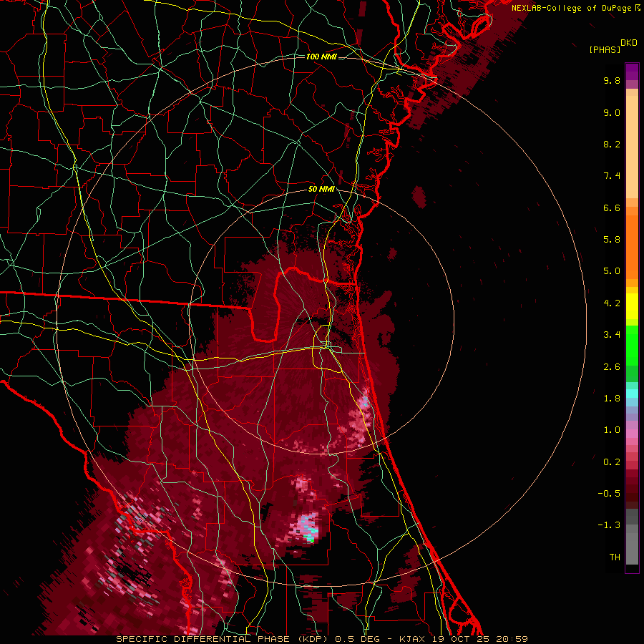Click the "[PHAS]" units label above the color bar
644x644 pixels.
click(605, 49)
